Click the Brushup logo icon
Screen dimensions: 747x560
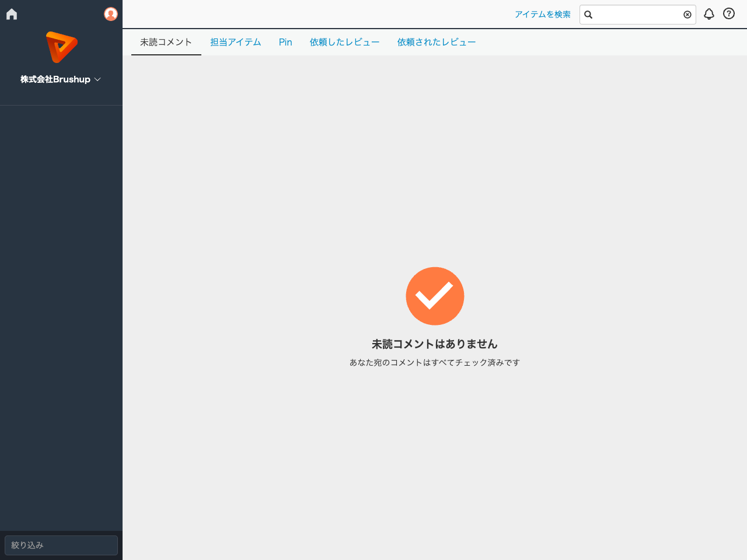point(61,47)
